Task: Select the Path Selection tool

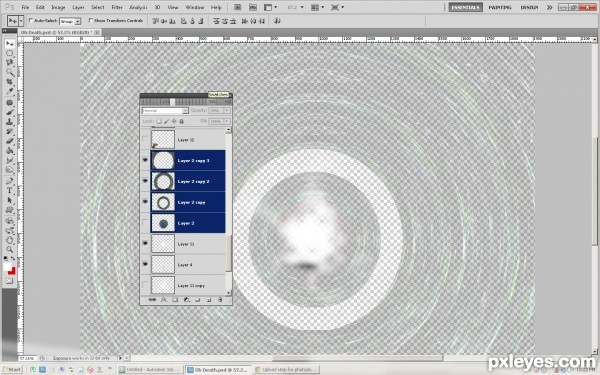Action: [10, 200]
